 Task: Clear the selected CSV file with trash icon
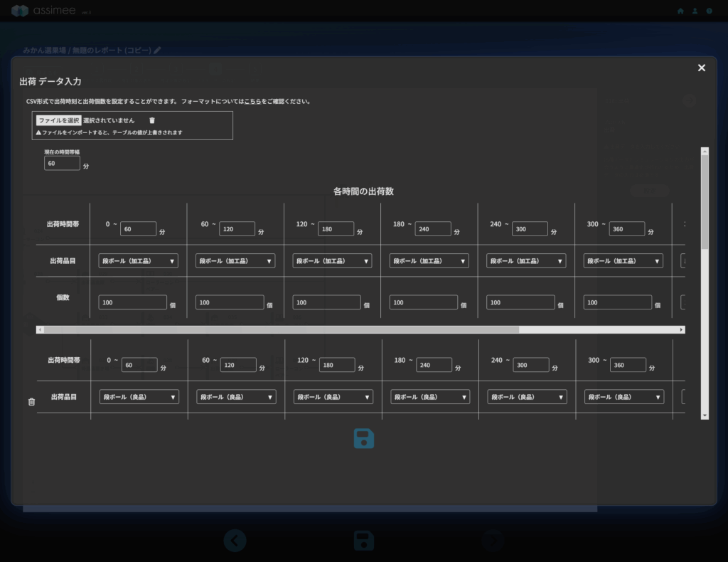(151, 121)
